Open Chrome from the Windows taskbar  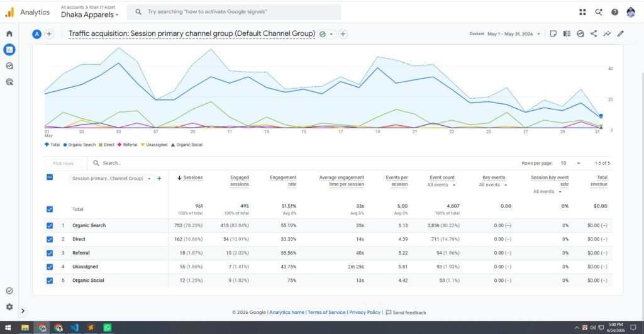coord(42,328)
